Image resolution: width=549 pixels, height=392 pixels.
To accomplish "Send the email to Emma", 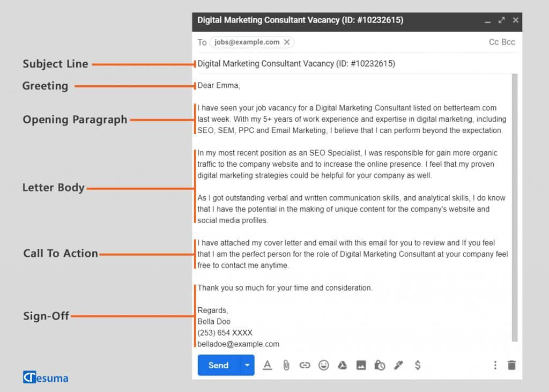I will pyautogui.click(x=218, y=365).
